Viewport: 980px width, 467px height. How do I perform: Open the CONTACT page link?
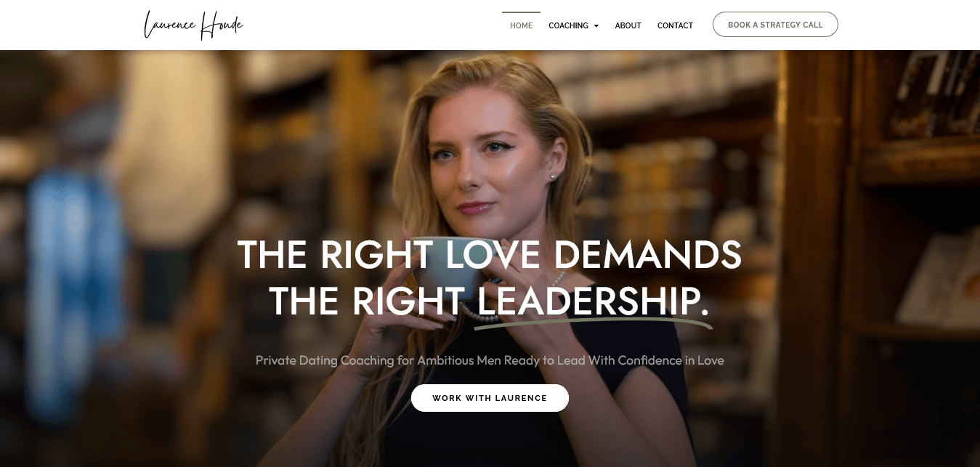(x=675, y=25)
